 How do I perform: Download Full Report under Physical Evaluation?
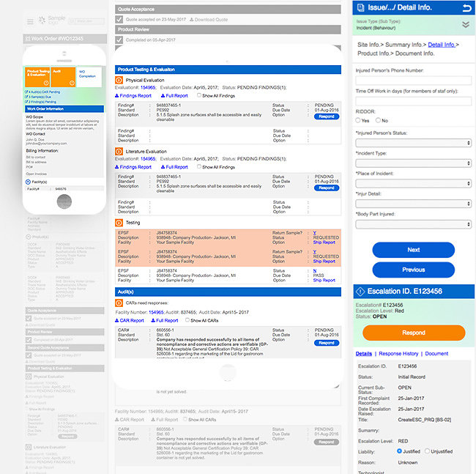(x=174, y=96)
